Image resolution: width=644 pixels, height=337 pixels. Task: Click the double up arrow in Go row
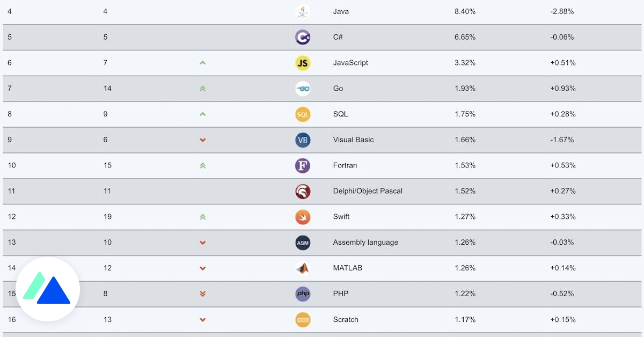[202, 89]
